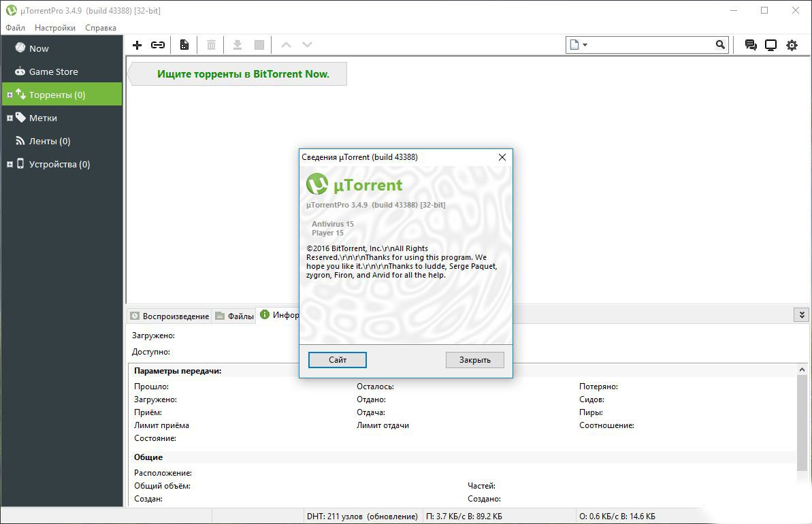The height and width of the screenshot is (524, 812).
Task: Open the Настройки menu
Action: tap(55, 28)
